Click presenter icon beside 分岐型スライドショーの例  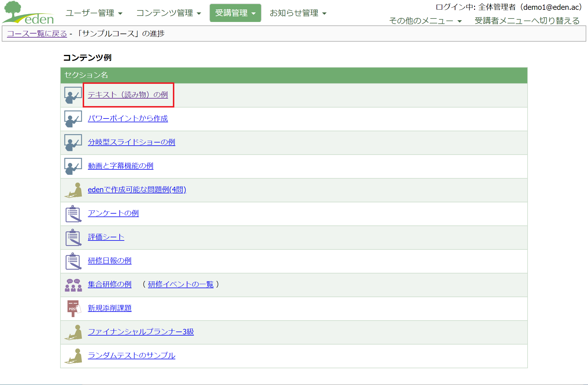coord(73,142)
